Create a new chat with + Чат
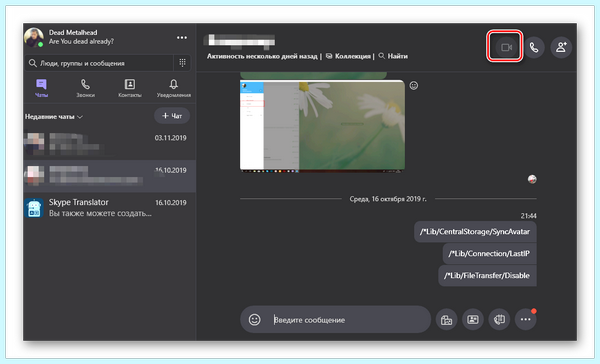 (x=172, y=116)
